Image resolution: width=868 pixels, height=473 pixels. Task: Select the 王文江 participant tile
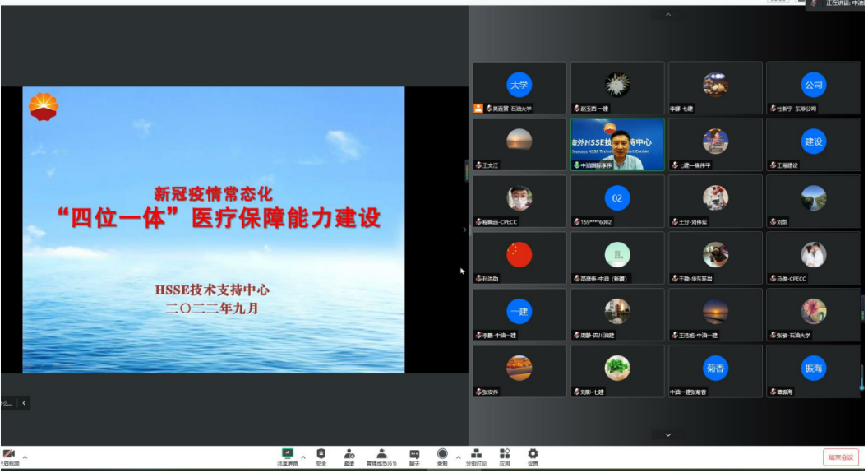(x=519, y=145)
